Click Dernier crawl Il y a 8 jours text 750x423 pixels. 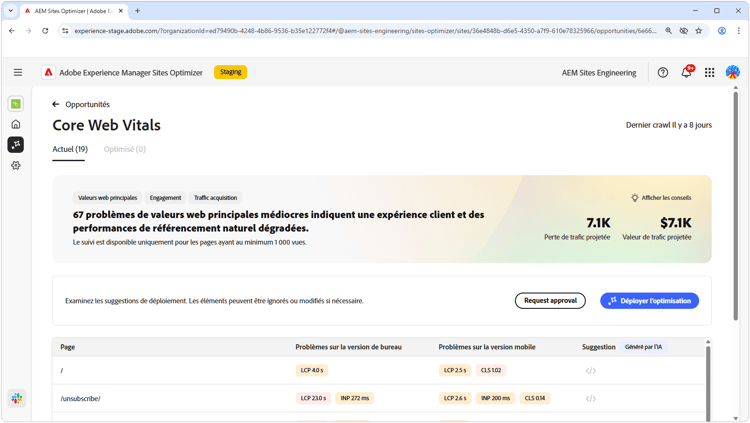click(669, 125)
